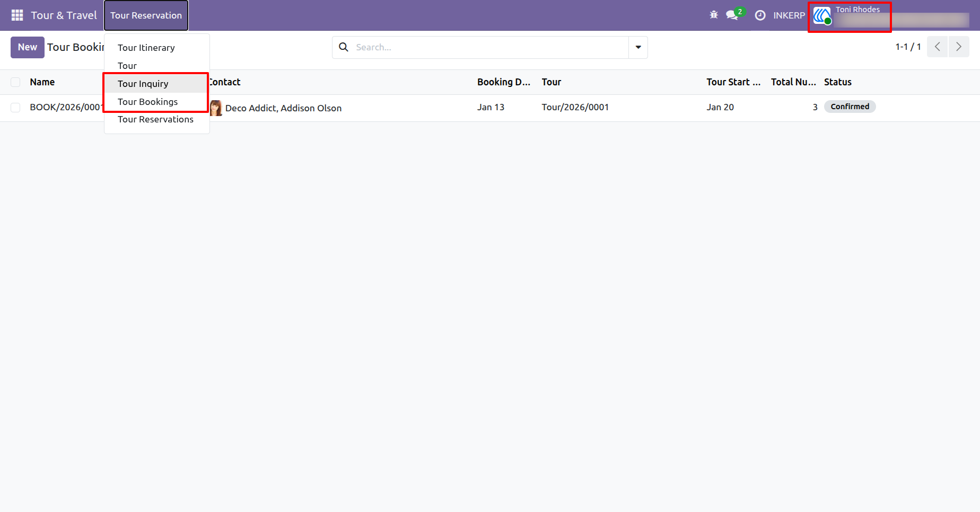Sort by Total Number column header
The width and height of the screenshot is (980, 512).
pos(793,82)
